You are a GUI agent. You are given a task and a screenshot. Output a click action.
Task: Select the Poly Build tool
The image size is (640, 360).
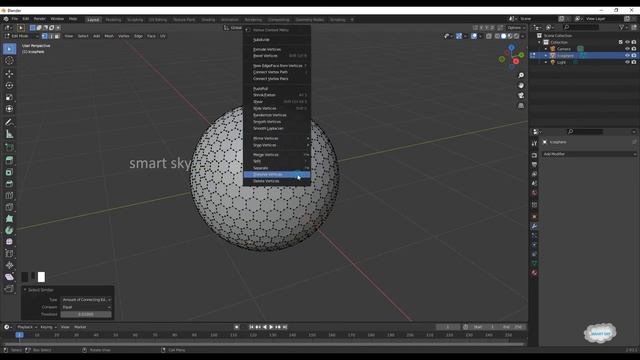pyautogui.click(x=9, y=219)
